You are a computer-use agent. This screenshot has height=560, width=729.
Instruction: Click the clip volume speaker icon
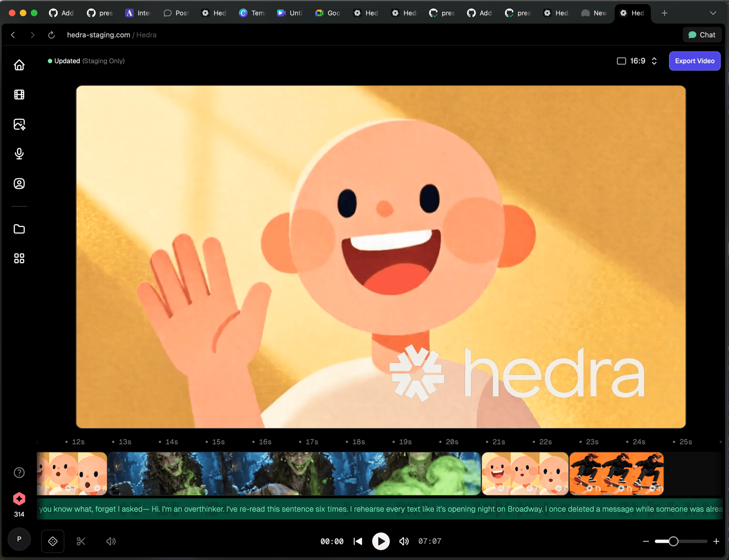click(111, 541)
